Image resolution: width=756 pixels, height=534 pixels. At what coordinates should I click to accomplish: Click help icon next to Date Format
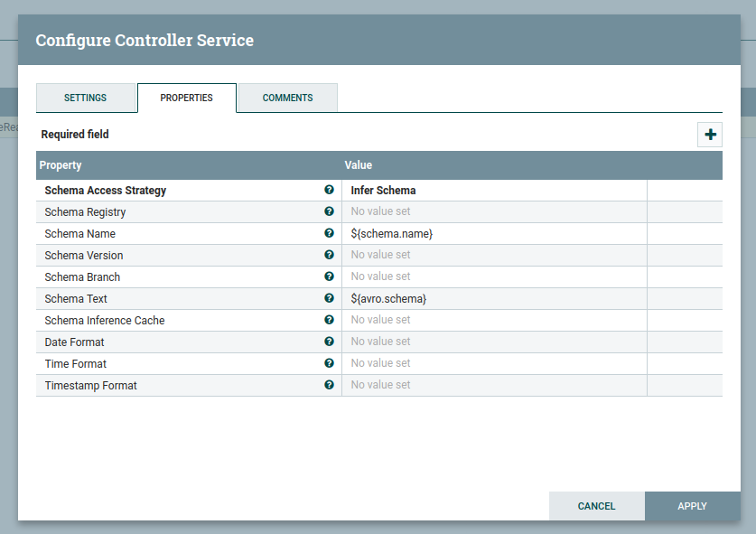(329, 342)
